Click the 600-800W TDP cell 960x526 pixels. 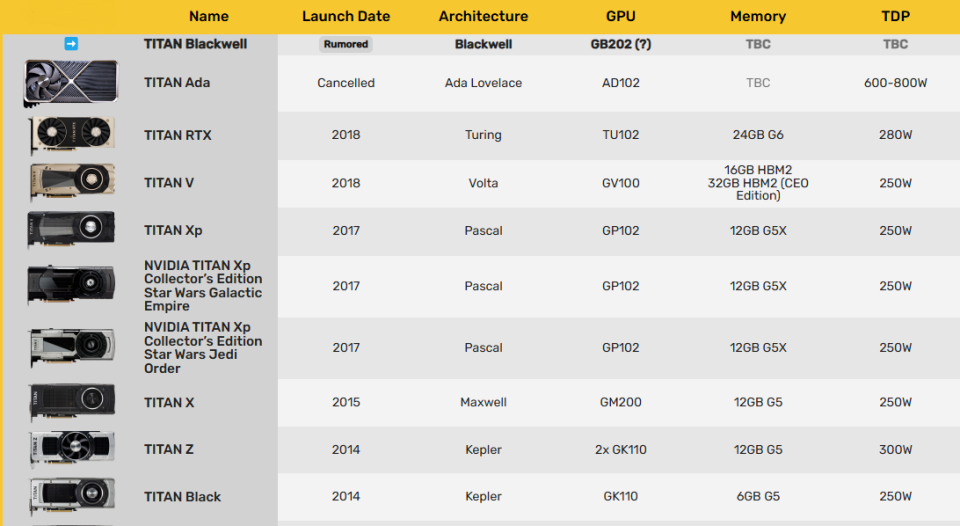(896, 83)
